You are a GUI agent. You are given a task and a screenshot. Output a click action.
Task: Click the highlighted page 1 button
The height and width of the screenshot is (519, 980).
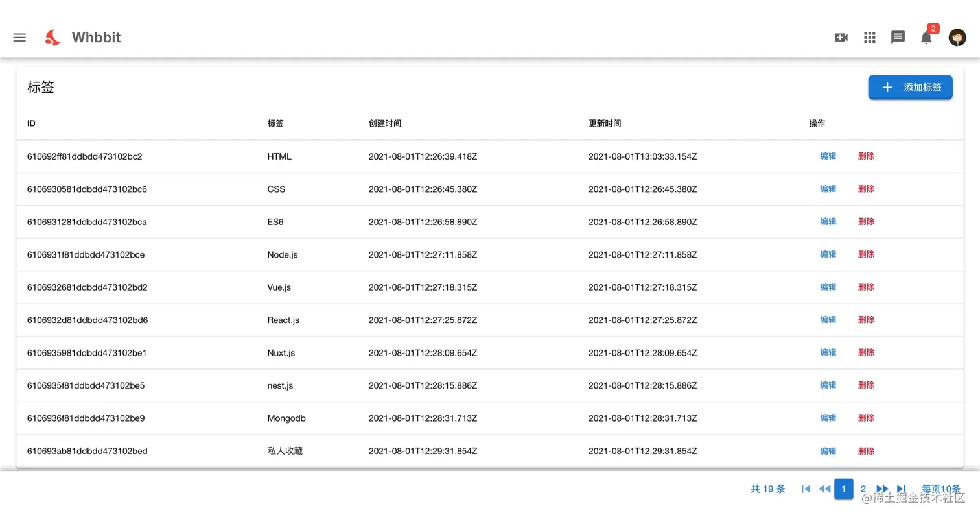click(x=843, y=489)
